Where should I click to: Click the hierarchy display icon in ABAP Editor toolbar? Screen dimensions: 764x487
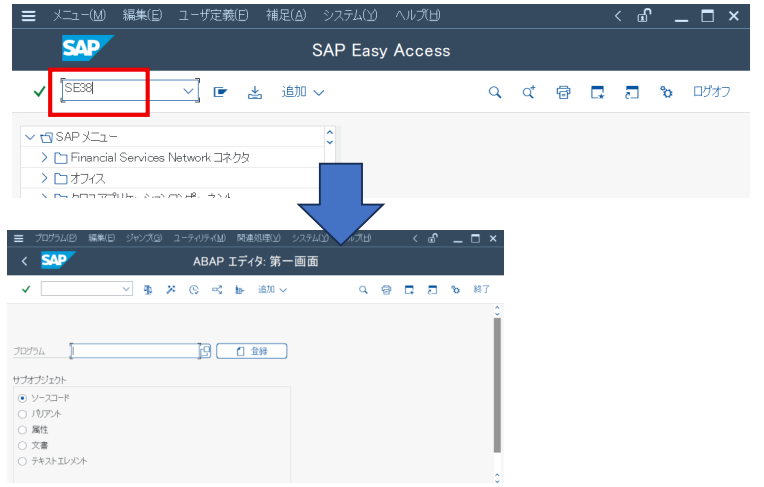click(x=239, y=290)
